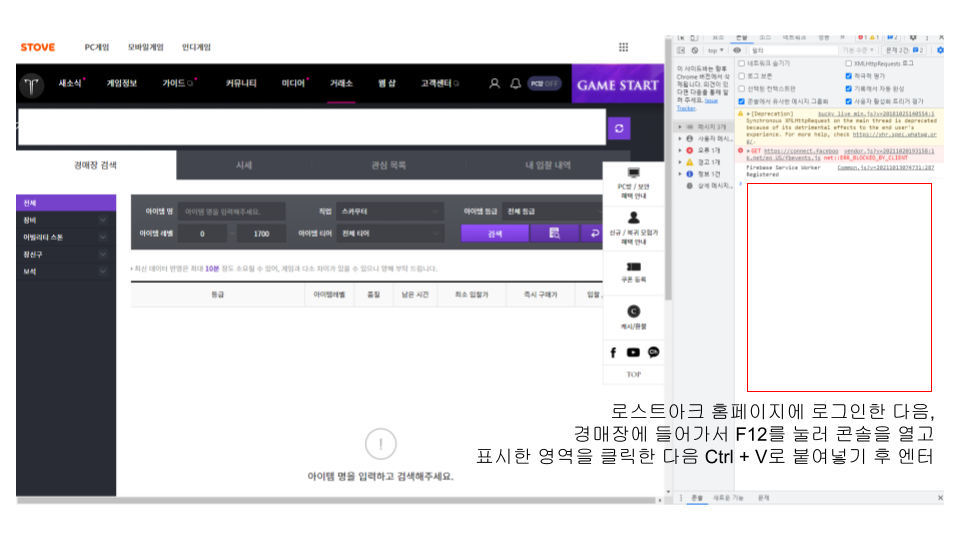Check the 선택된 컨텍스트만 checkbox

(741, 89)
